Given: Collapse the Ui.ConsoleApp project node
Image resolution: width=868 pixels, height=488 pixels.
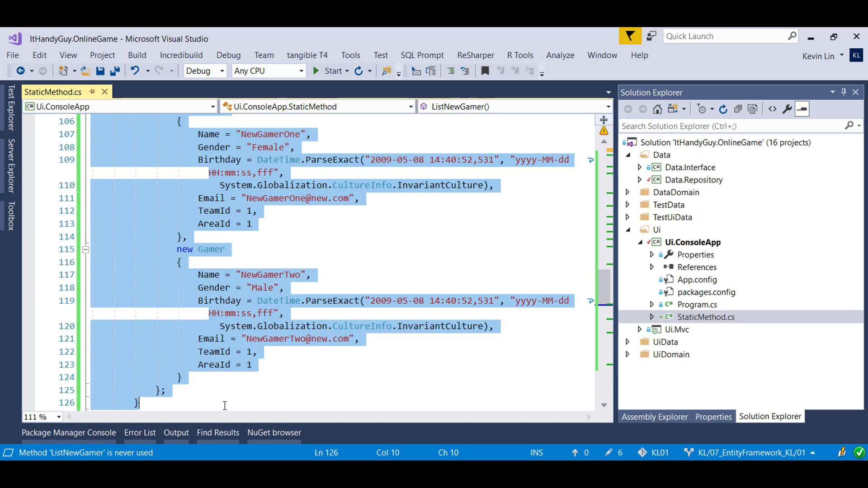Looking at the screenshot, I should 640,242.
